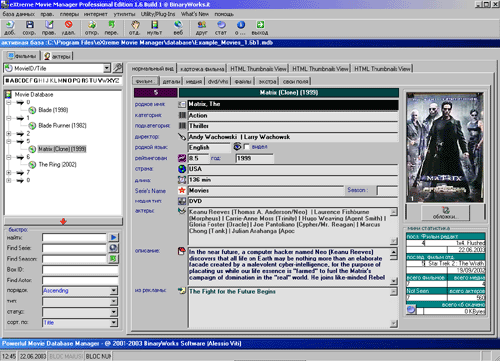Click the 'доб.' add movie toolbar icon

tap(10, 25)
